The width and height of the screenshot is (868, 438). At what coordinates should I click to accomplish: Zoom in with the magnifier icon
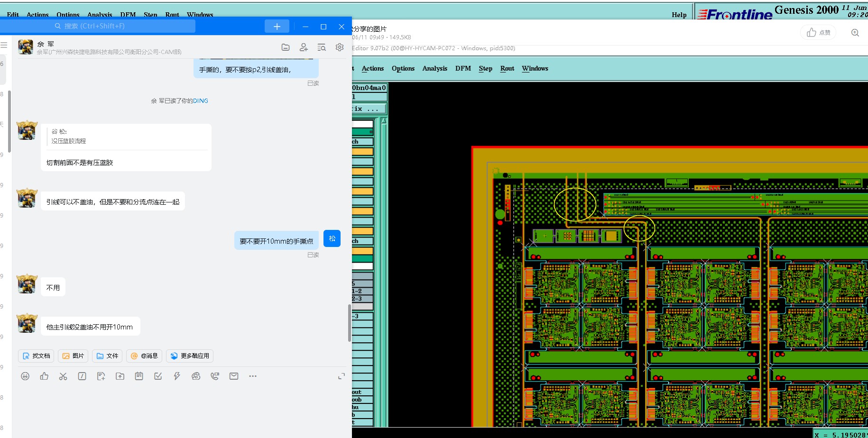tap(855, 33)
